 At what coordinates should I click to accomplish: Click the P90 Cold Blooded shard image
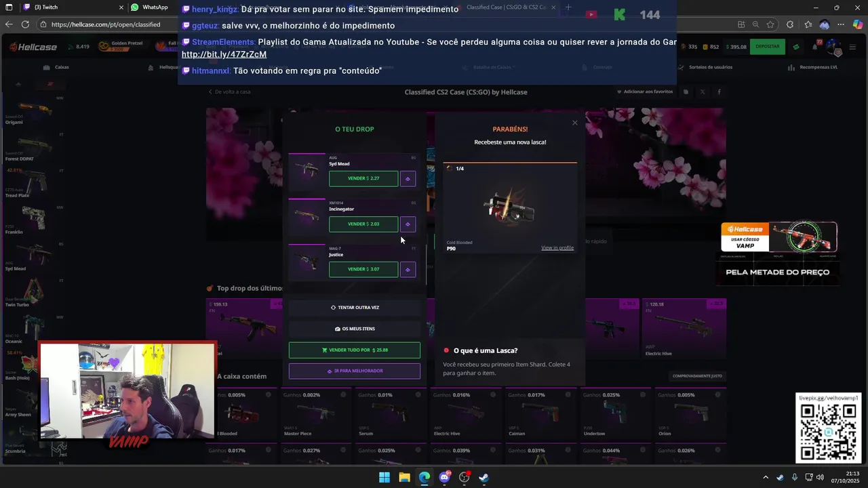(x=510, y=207)
